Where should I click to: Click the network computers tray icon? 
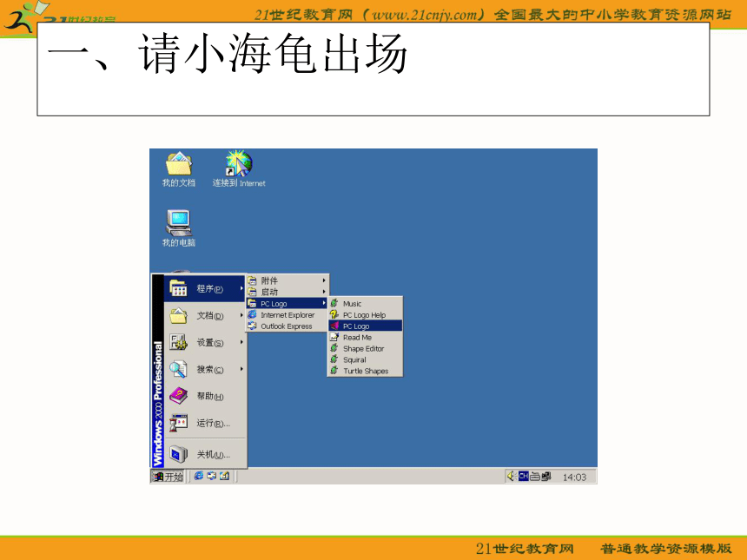pyautogui.click(x=546, y=476)
